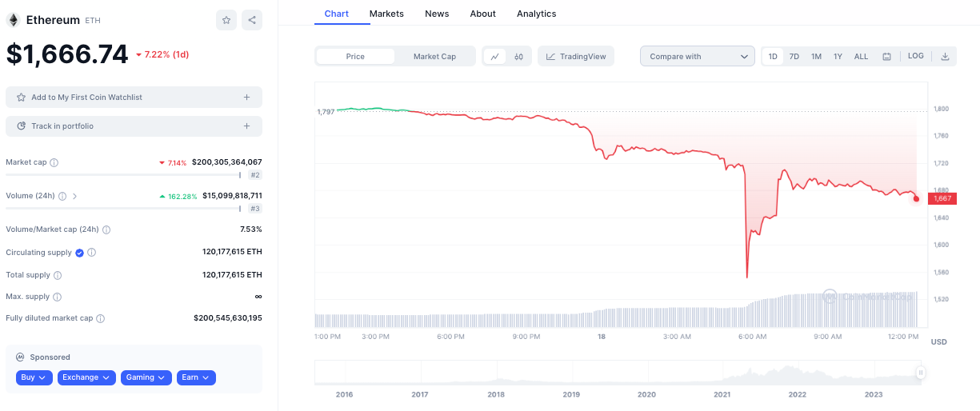Click the $1,666.74 price heading
The width and height of the screenshot is (980, 411).
[67, 54]
